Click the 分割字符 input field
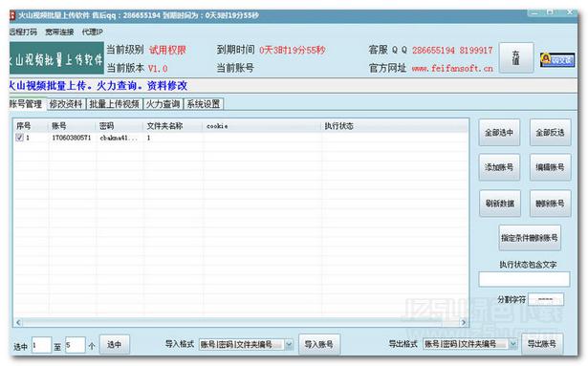This screenshot has height=366, width=588. [x=546, y=299]
